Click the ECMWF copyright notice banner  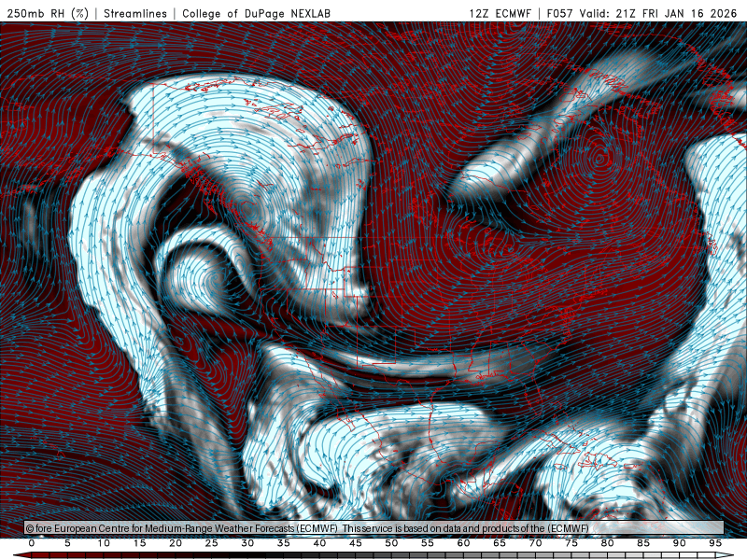point(374,528)
